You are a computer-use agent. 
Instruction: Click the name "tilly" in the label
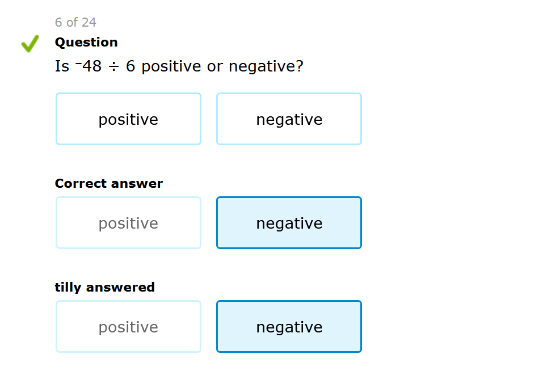[68, 288]
